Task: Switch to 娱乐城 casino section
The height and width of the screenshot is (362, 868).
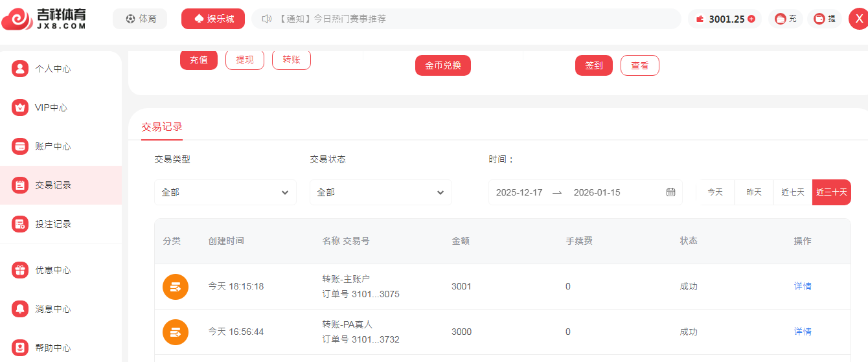Action: pyautogui.click(x=212, y=19)
